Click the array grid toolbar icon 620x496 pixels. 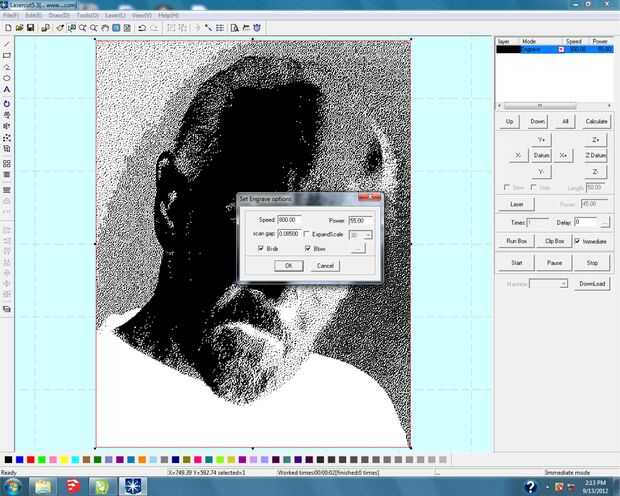pos(220,28)
